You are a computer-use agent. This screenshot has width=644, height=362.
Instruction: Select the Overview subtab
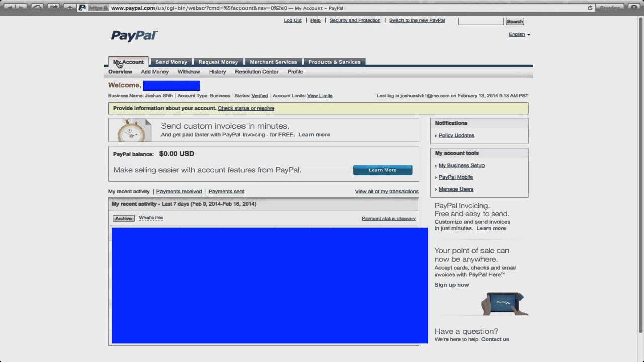(x=120, y=72)
